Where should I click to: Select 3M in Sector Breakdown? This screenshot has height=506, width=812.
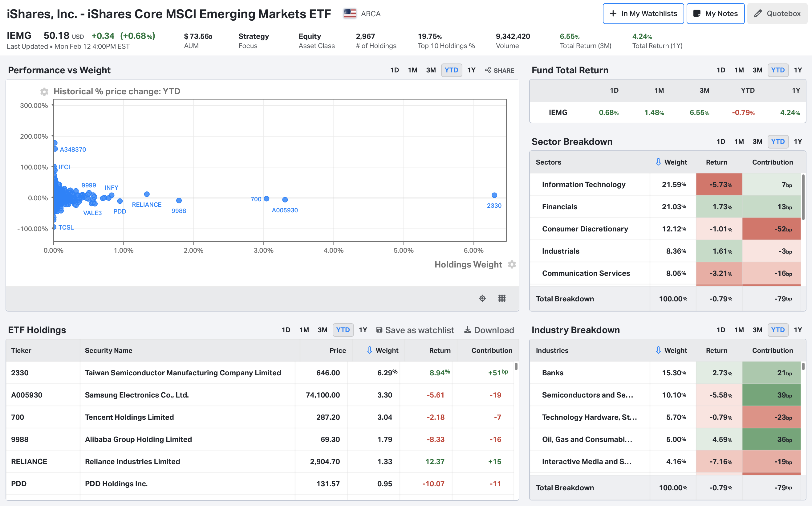click(757, 141)
